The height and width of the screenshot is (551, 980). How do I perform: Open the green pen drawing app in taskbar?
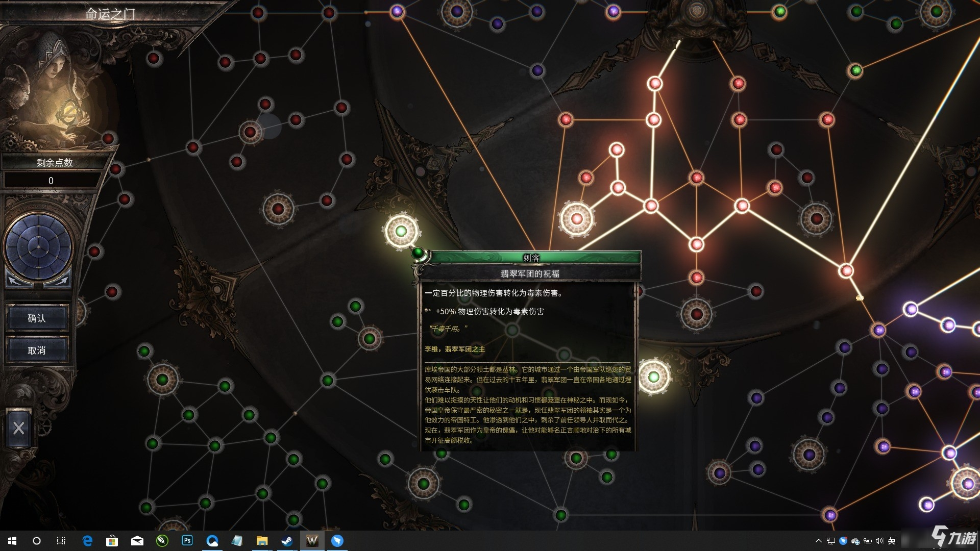pos(162,541)
